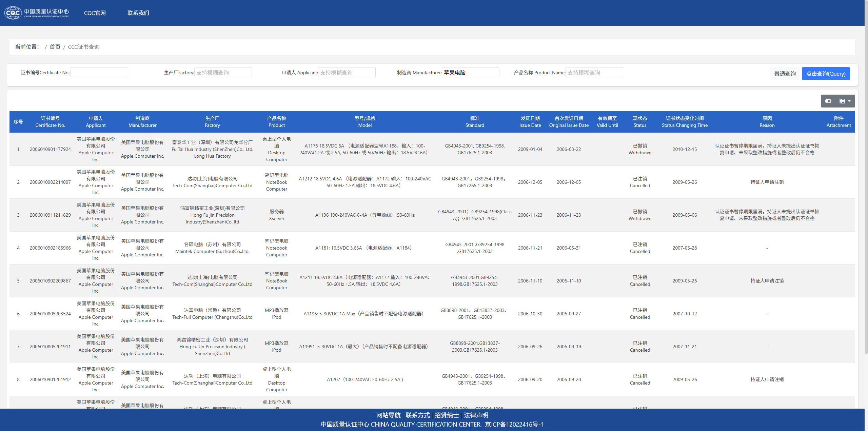Screen dimensions: 868x431
Task: Toggle the card view switch icon
Action: pyautogui.click(x=828, y=101)
